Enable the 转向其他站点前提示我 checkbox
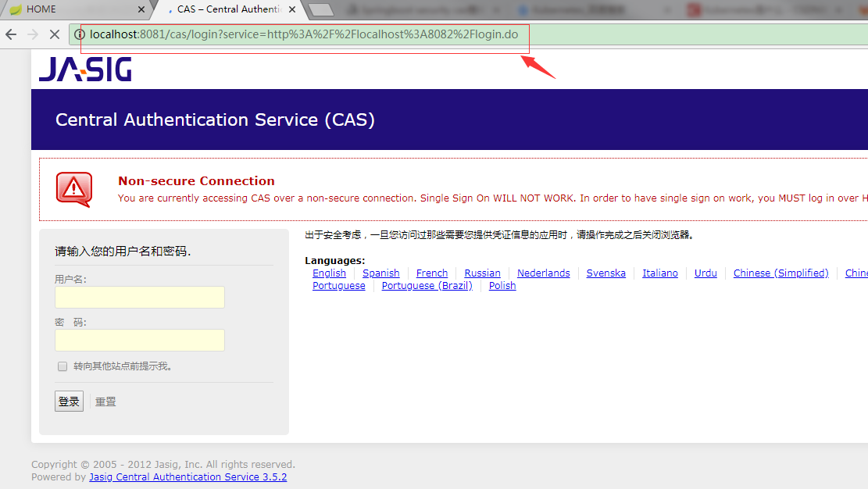This screenshot has height=489, width=868. pos(63,366)
